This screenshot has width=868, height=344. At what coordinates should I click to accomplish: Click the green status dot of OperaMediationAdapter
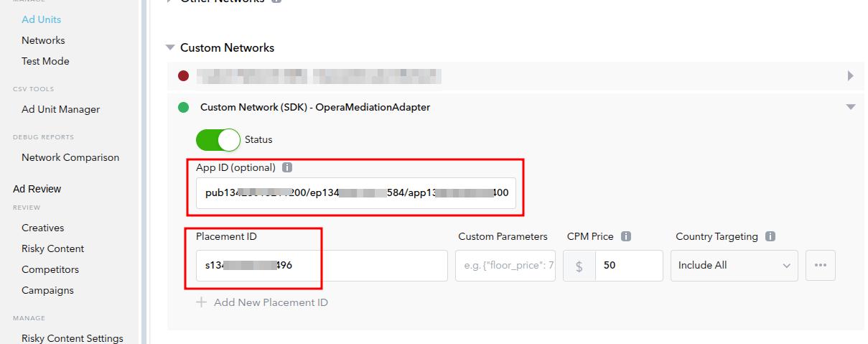click(183, 108)
